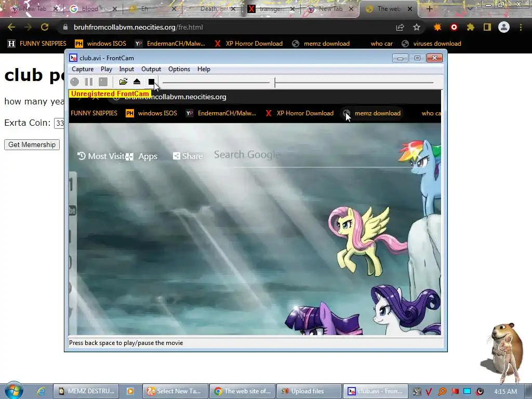This screenshot has width=532, height=399.
Task: Click the media player taskbar icon
Action: tap(130, 391)
